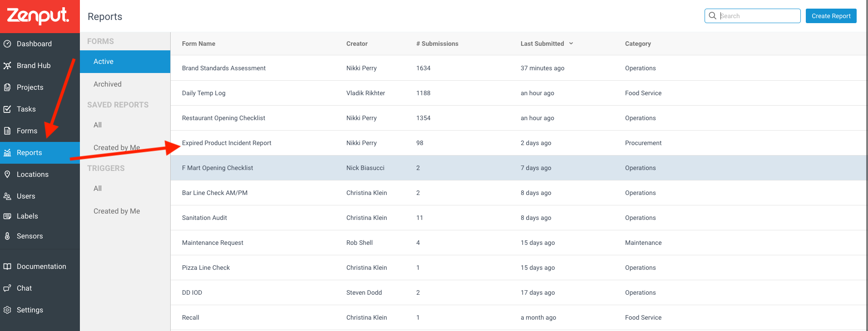This screenshot has height=331, width=868.
Task: Open Forms from the sidebar
Action: [40, 131]
